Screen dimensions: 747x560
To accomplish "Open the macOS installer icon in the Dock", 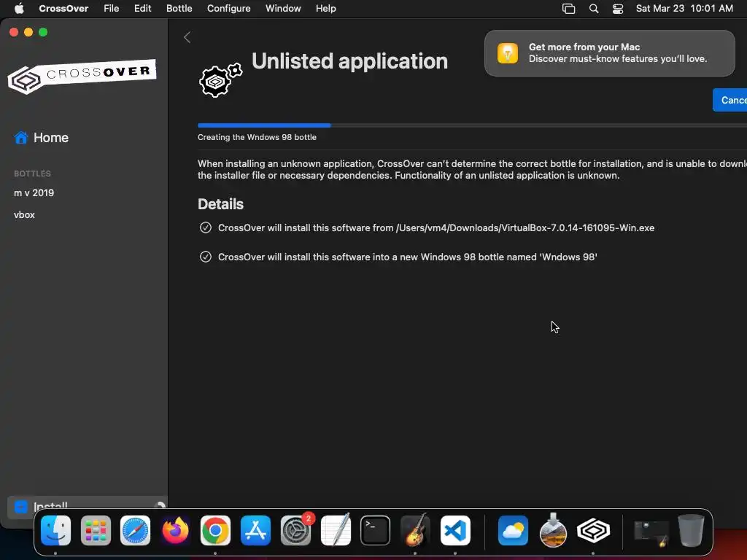I will [553, 531].
